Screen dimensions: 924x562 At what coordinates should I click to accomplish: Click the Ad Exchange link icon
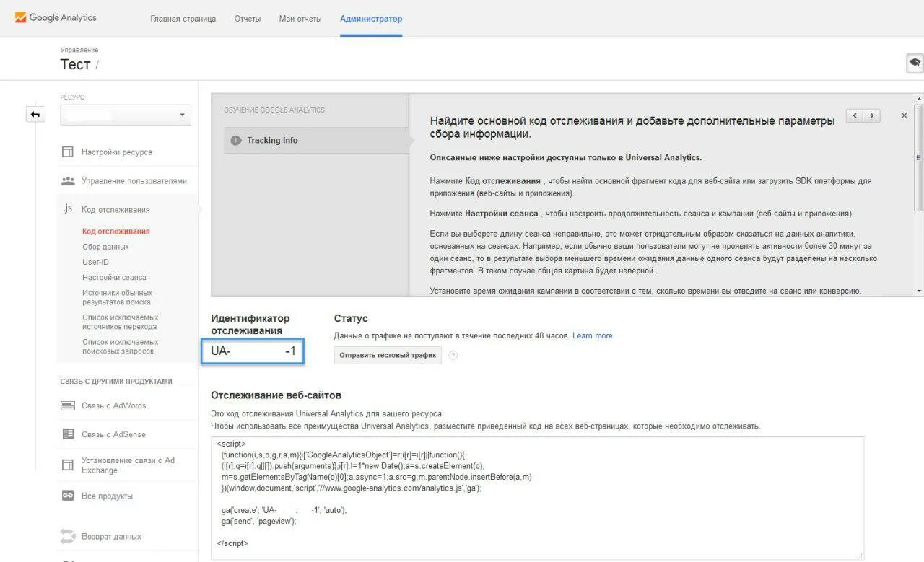(68, 465)
